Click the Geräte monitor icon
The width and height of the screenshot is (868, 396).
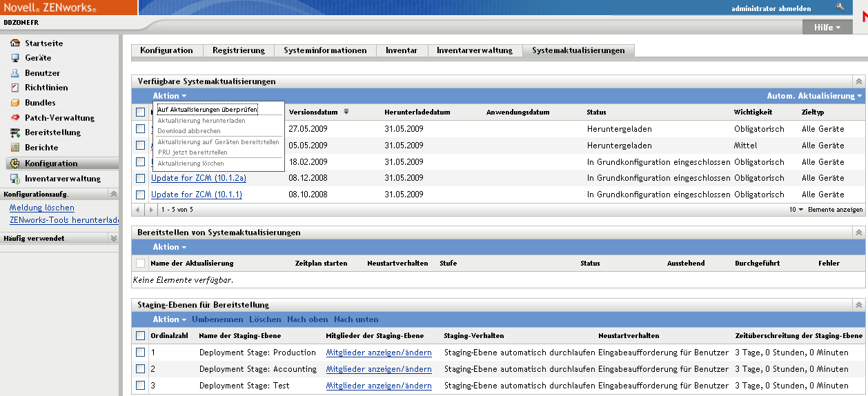tap(15, 58)
